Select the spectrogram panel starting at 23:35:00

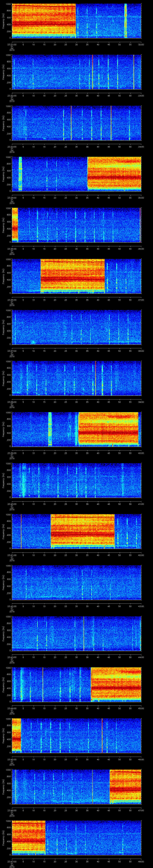coord(76,225)
